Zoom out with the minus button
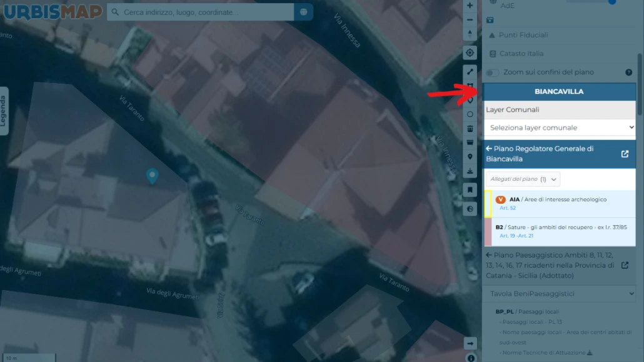Image resolution: width=644 pixels, height=362 pixels. [x=470, y=20]
